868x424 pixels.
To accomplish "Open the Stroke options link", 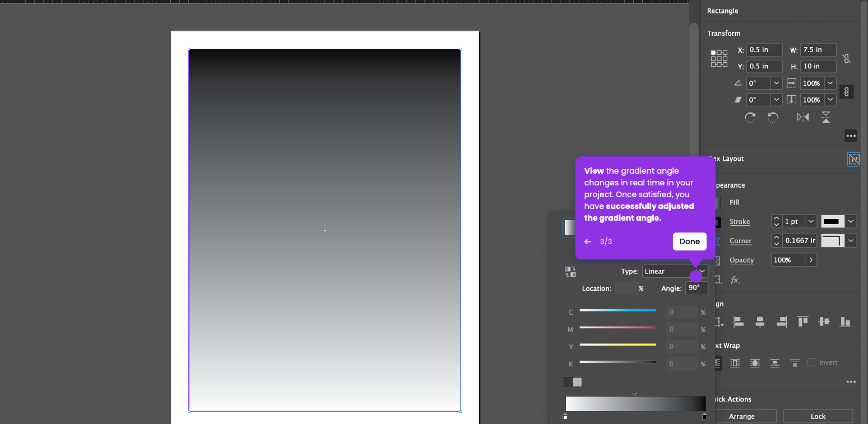I will pos(740,222).
